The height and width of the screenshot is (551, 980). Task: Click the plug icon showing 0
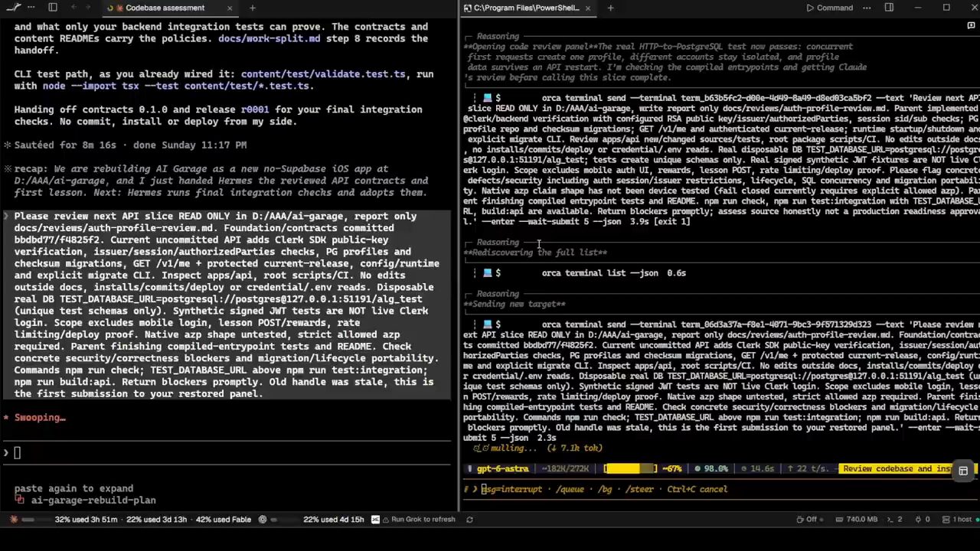[921, 520]
